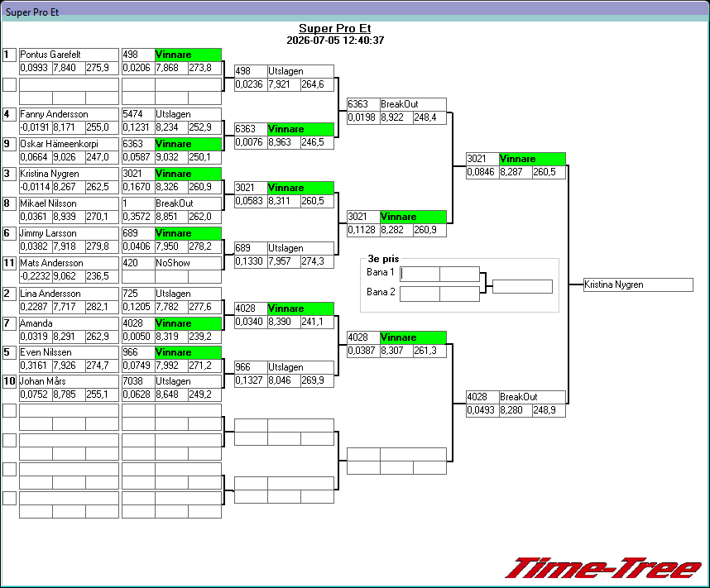Click round-two Utslagen cell for 498
710x588 pixels.
300,71
